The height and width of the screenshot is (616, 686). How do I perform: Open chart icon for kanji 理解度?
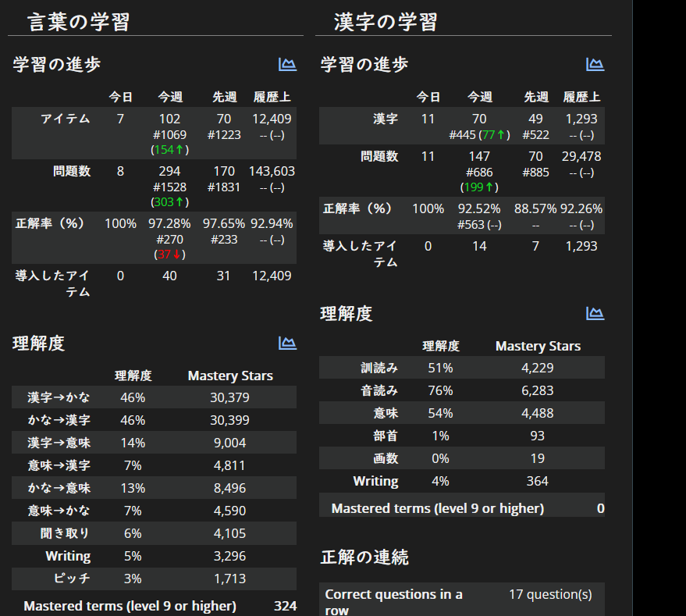pyautogui.click(x=595, y=313)
